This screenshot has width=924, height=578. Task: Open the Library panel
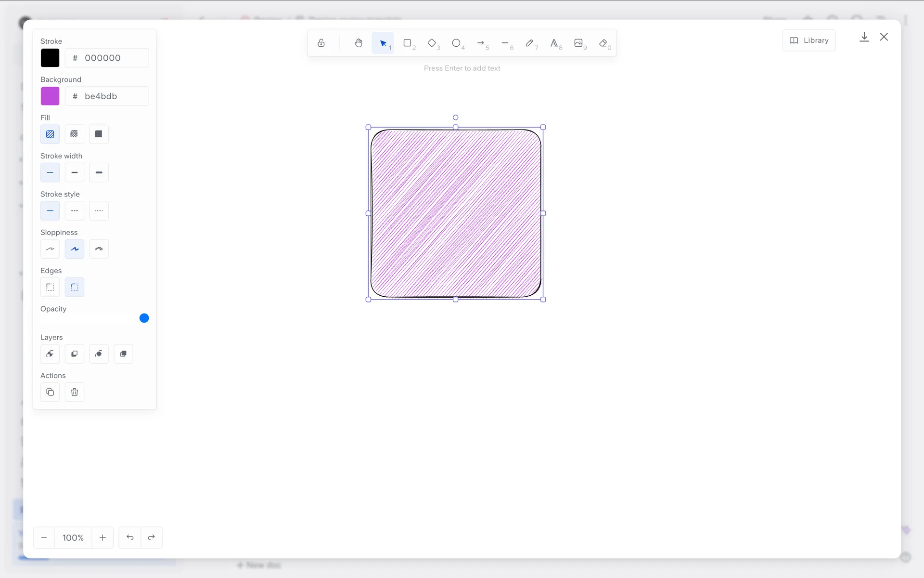pos(808,40)
